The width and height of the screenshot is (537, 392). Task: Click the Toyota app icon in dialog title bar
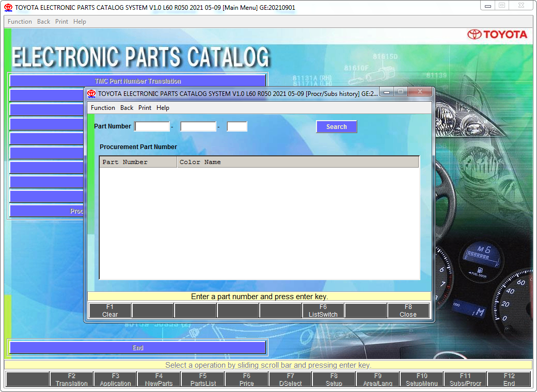[x=91, y=93]
